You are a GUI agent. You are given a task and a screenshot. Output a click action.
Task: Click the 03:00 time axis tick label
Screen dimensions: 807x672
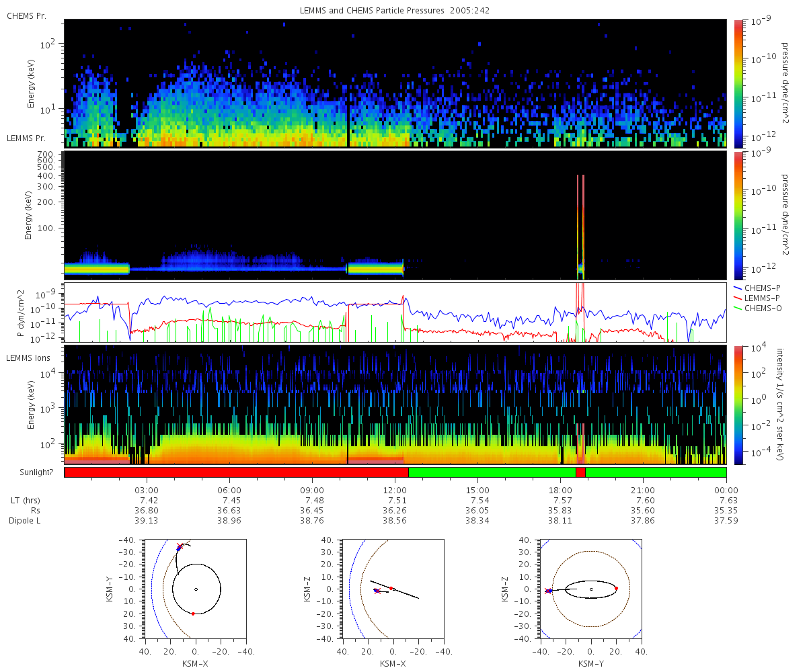coord(147,490)
